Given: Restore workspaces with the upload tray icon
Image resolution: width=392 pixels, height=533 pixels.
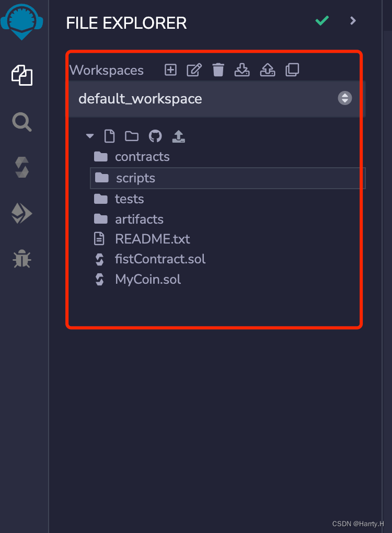Looking at the screenshot, I should pos(268,69).
